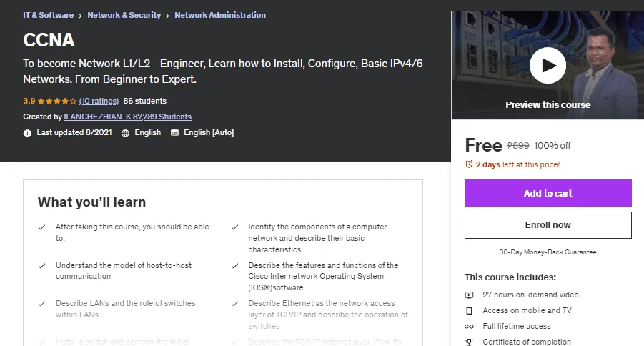Click the 'This course includes:' heading

click(510, 277)
